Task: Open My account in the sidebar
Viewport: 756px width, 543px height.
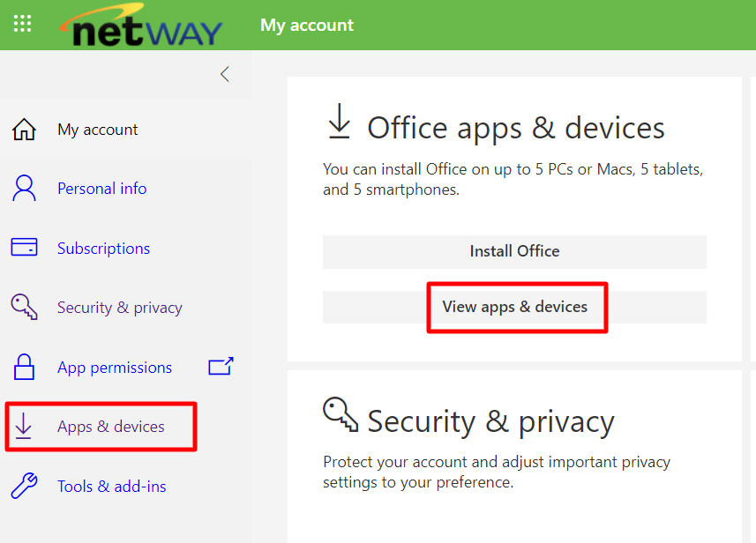Action: point(97,130)
